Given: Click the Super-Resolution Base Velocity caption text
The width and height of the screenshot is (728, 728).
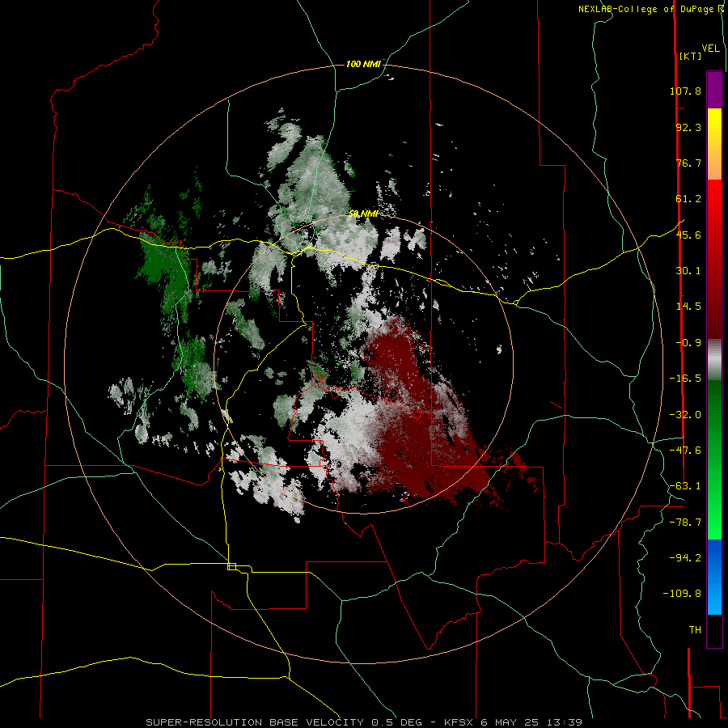Looking at the screenshot, I should point(363,722).
